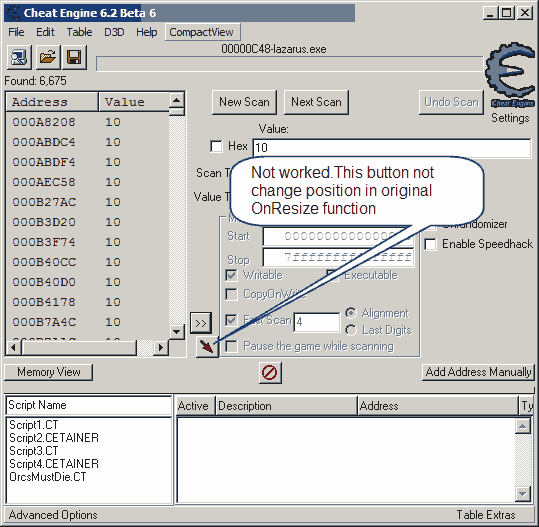Open the Edit menu
This screenshot has height=527, width=539.
pyautogui.click(x=45, y=32)
